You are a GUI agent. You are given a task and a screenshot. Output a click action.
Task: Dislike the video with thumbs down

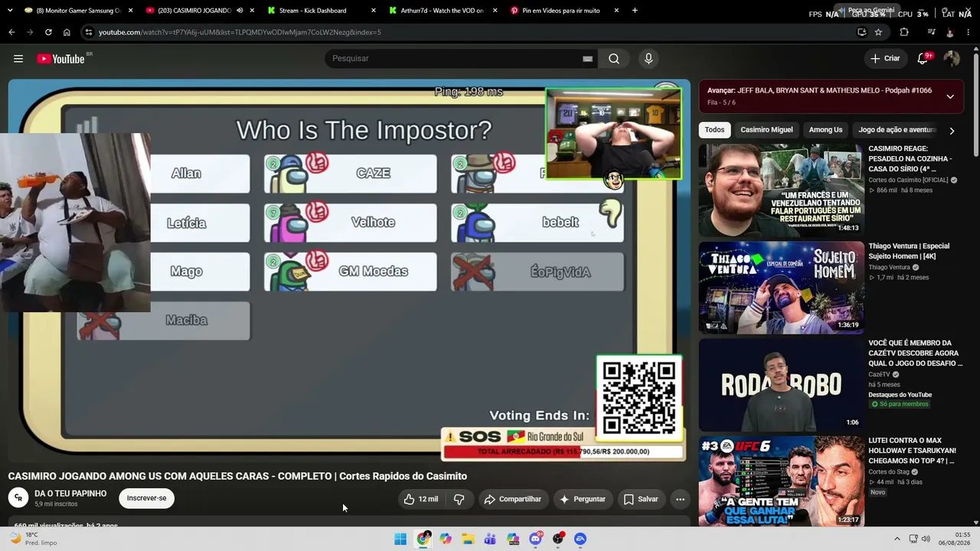tap(459, 499)
